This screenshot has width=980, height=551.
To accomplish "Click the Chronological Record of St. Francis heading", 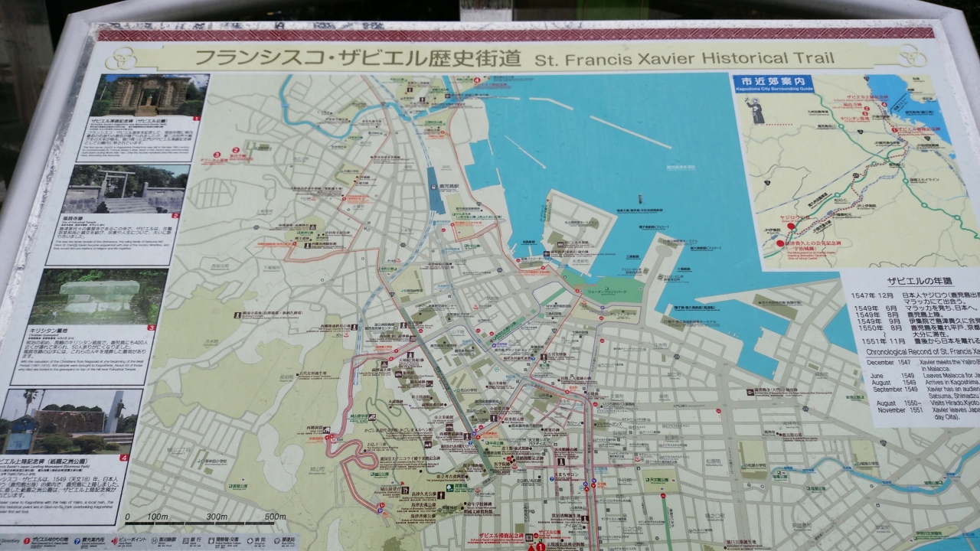I will [x=919, y=351].
